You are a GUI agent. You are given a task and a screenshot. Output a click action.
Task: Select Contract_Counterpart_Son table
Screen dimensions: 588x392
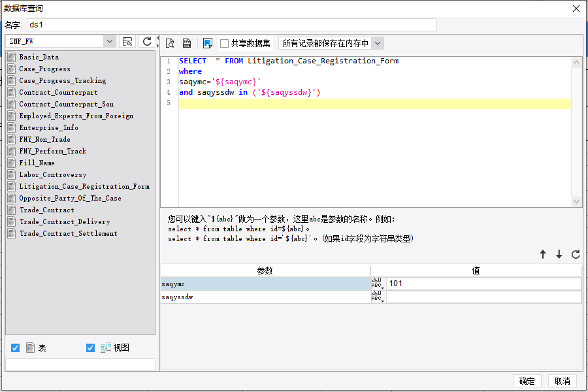pyautogui.click(x=67, y=104)
